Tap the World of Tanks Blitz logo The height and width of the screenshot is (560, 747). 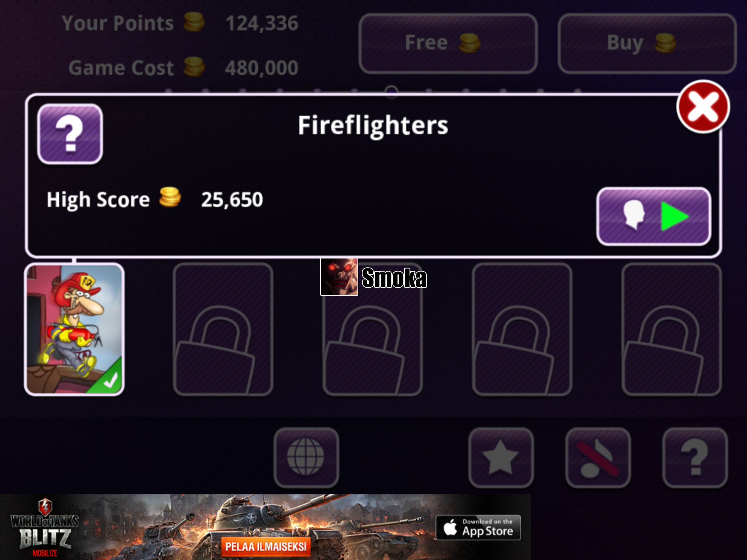(x=44, y=528)
